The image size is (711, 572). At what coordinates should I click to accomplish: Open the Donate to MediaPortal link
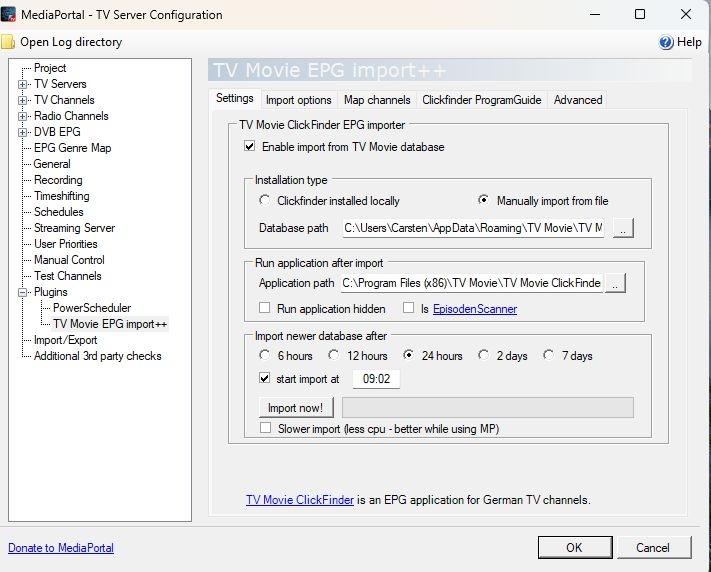61,548
